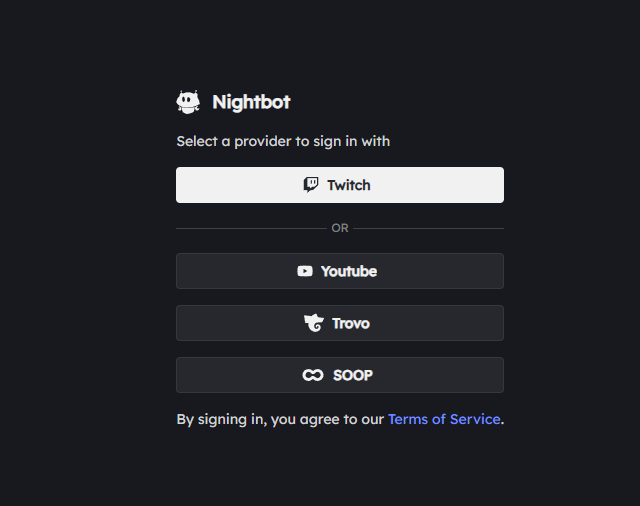Sign in using the SOOP button
The width and height of the screenshot is (640, 506).
(340, 375)
